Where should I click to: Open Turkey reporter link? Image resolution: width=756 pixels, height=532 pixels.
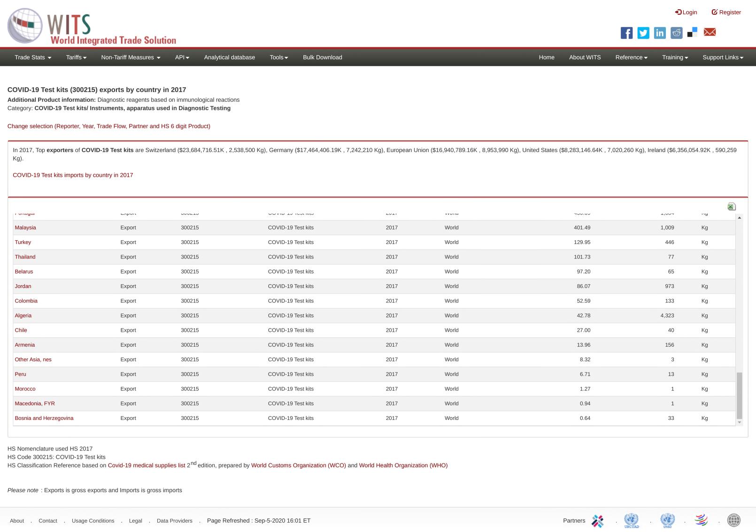23,242
